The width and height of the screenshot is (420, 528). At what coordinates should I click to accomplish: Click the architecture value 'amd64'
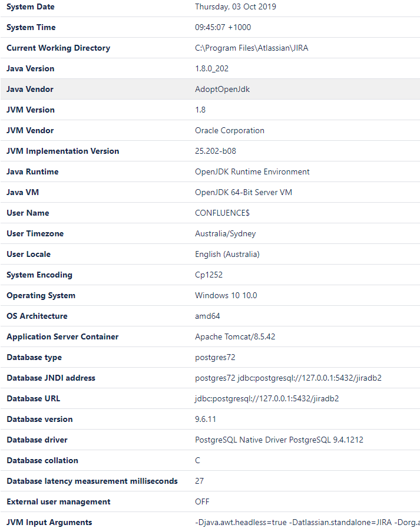[x=207, y=316]
